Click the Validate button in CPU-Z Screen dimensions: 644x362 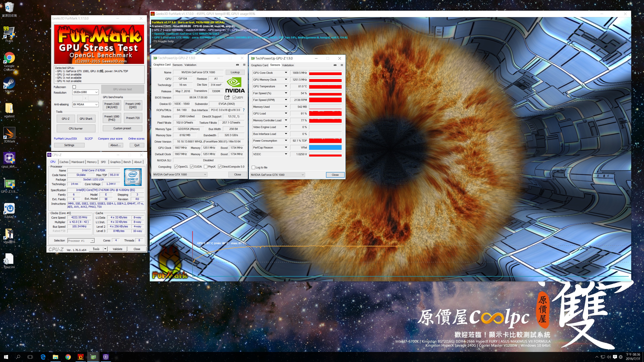(117, 249)
